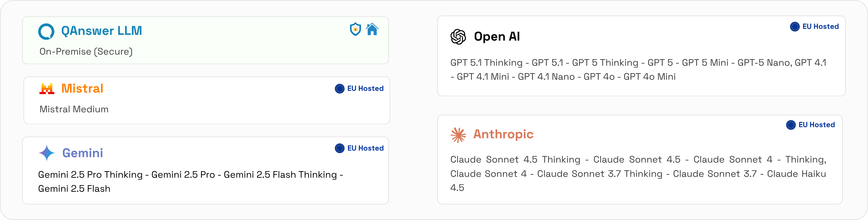Click the security shield lock icon
Screen dimensions: 868x220
coord(355,29)
